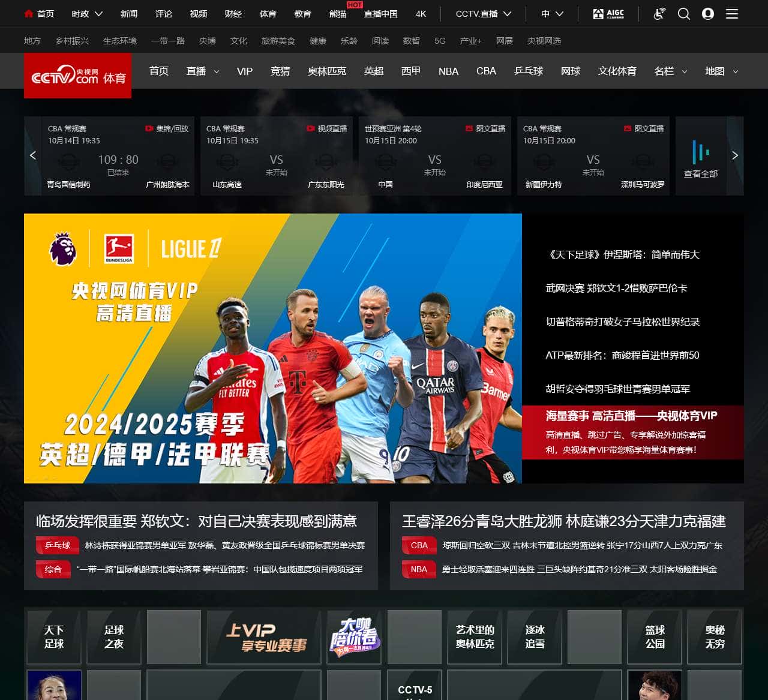The image size is (768, 700).
Task: Open the 奥秘无穷 program tile
Action: tap(715, 637)
